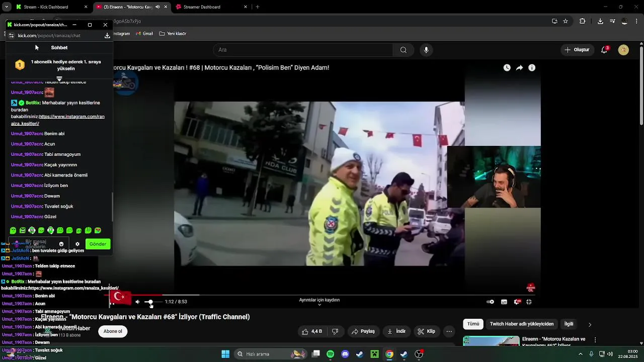This screenshot has width=644, height=362.
Task: Show more filter chips with right chevron
Action: pyautogui.click(x=590, y=324)
